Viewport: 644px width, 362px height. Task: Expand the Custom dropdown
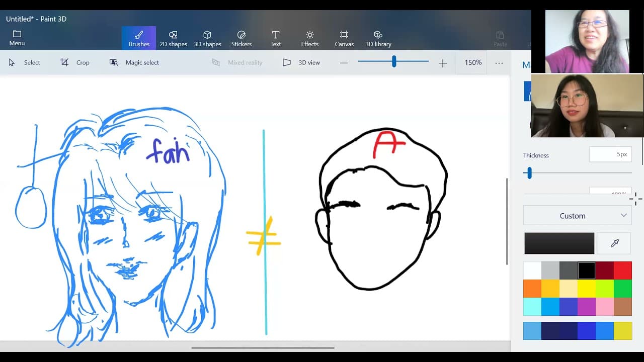click(x=578, y=216)
